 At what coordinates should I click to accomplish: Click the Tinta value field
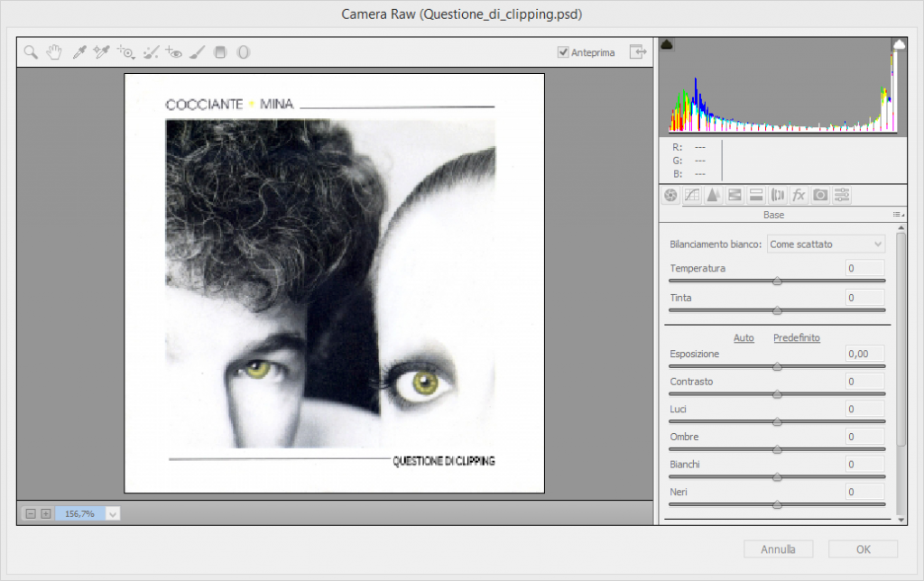click(865, 298)
